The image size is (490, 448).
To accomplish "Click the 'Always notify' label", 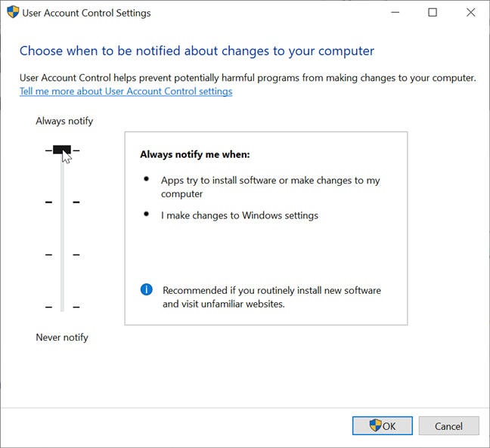I will [64, 121].
